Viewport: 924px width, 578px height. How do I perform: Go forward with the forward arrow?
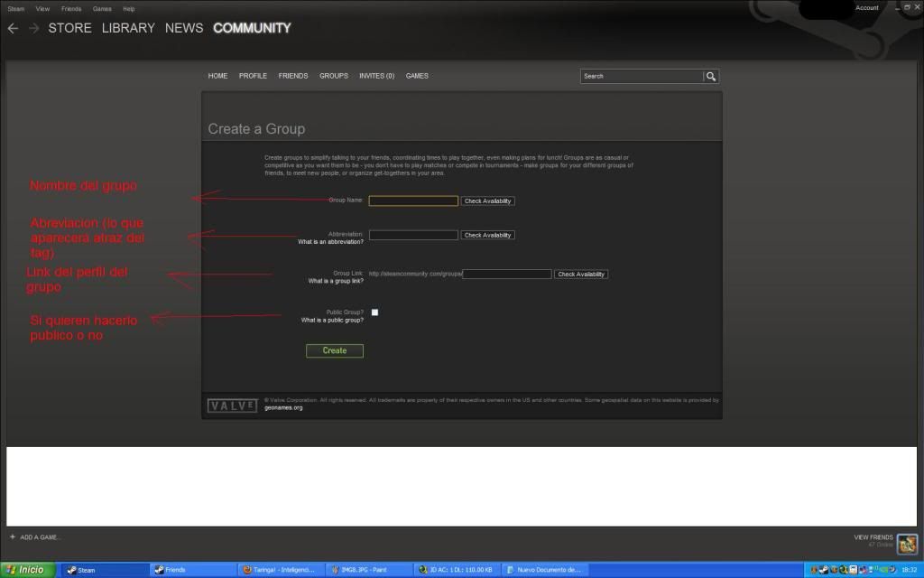pyautogui.click(x=34, y=28)
